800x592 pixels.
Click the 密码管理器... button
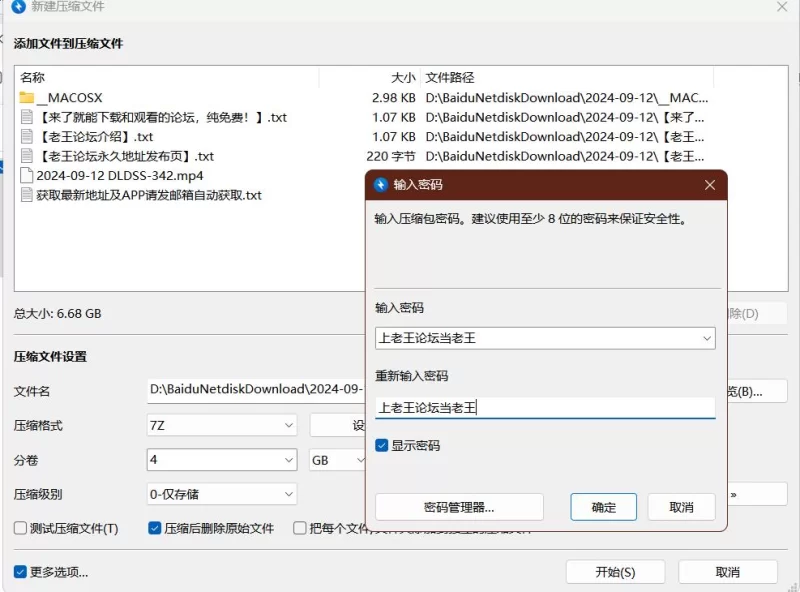pyautogui.click(x=459, y=507)
